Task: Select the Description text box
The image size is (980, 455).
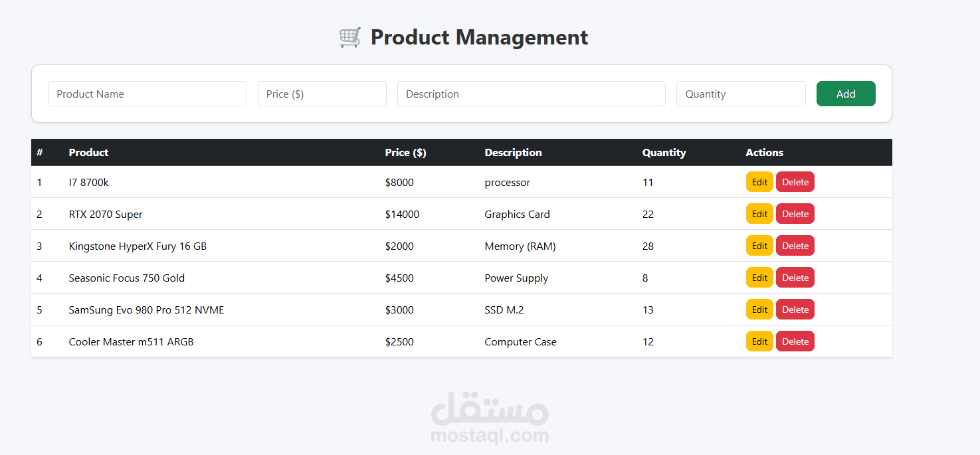Action: [532, 94]
